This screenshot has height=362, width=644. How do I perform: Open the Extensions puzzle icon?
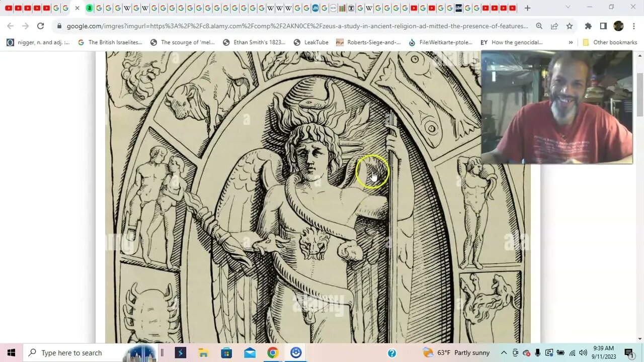[x=588, y=26]
